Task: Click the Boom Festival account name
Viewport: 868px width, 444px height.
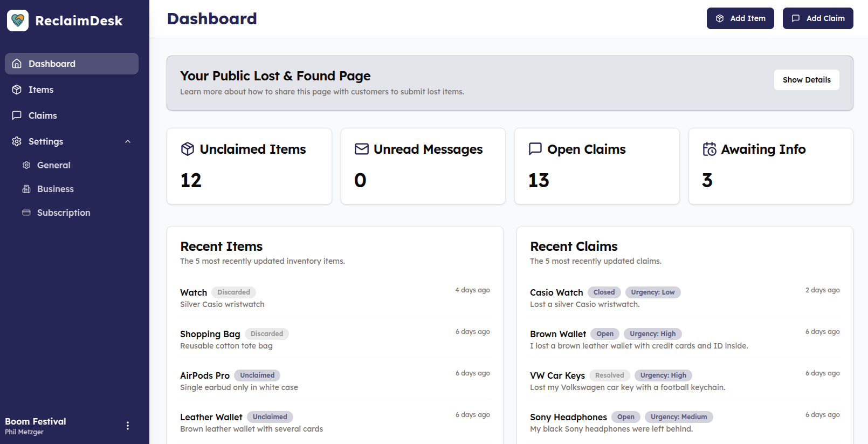Action: pyautogui.click(x=36, y=421)
